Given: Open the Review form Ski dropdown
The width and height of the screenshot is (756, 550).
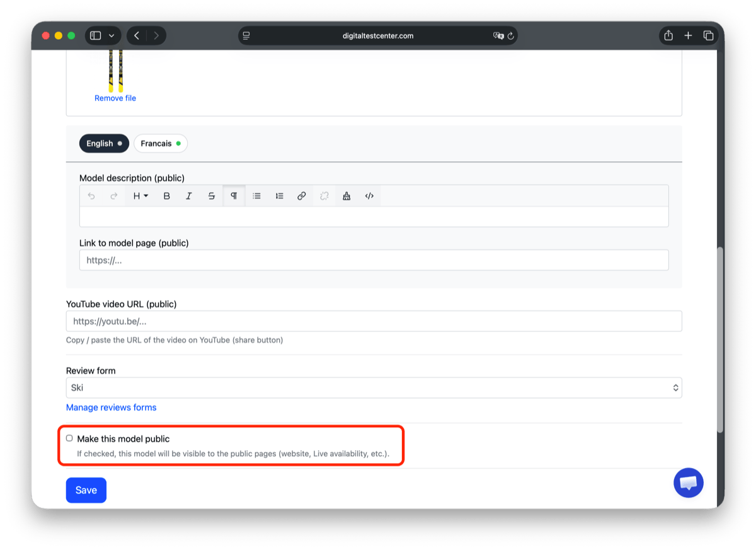Looking at the screenshot, I should pyautogui.click(x=374, y=388).
